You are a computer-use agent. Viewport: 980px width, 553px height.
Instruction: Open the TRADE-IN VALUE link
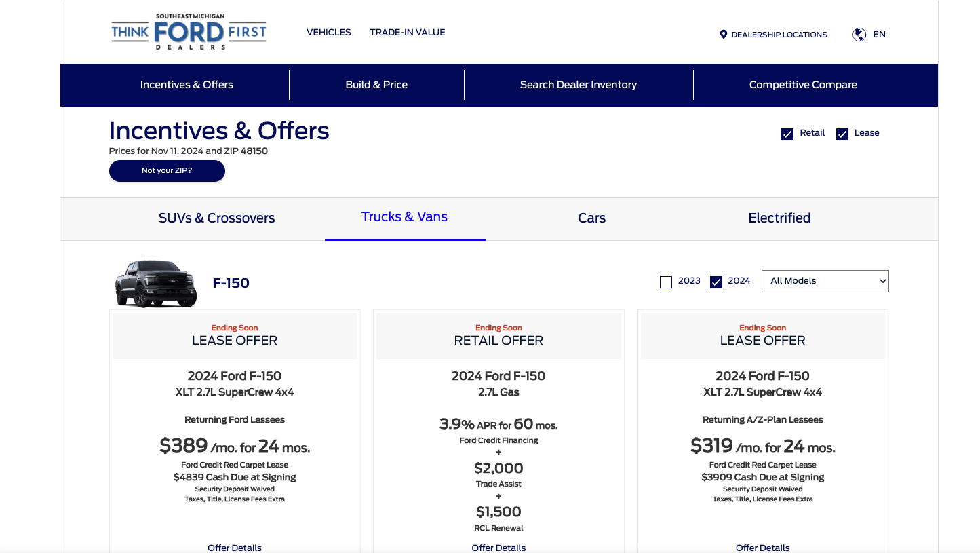click(408, 32)
